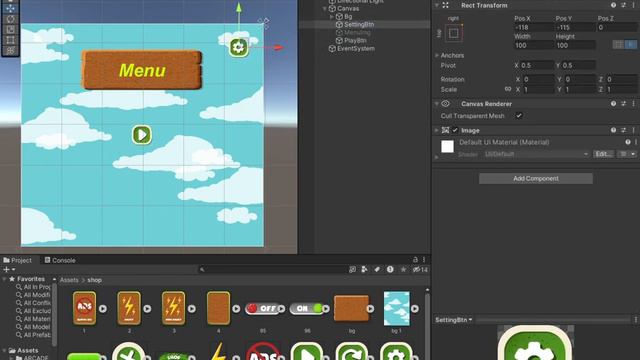Click the material Edit button
640x360 pixels.
(603, 154)
